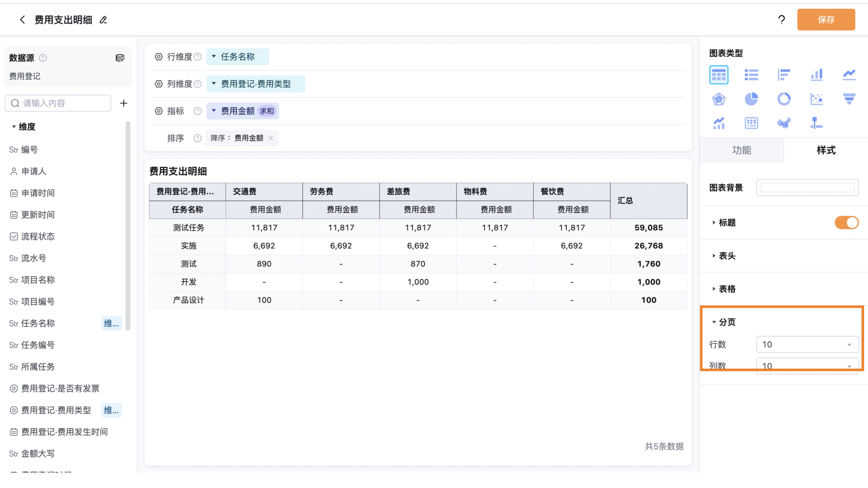
Task: Show help for 排序
Action: click(198, 138)
